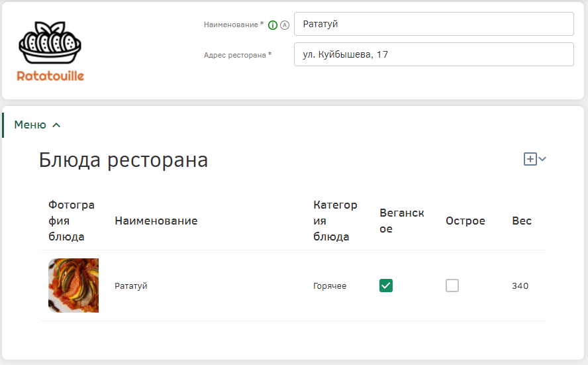Enable the Острое checkbox for Рататуй
This screenshot has height=365, width=588.
(452, 286)
